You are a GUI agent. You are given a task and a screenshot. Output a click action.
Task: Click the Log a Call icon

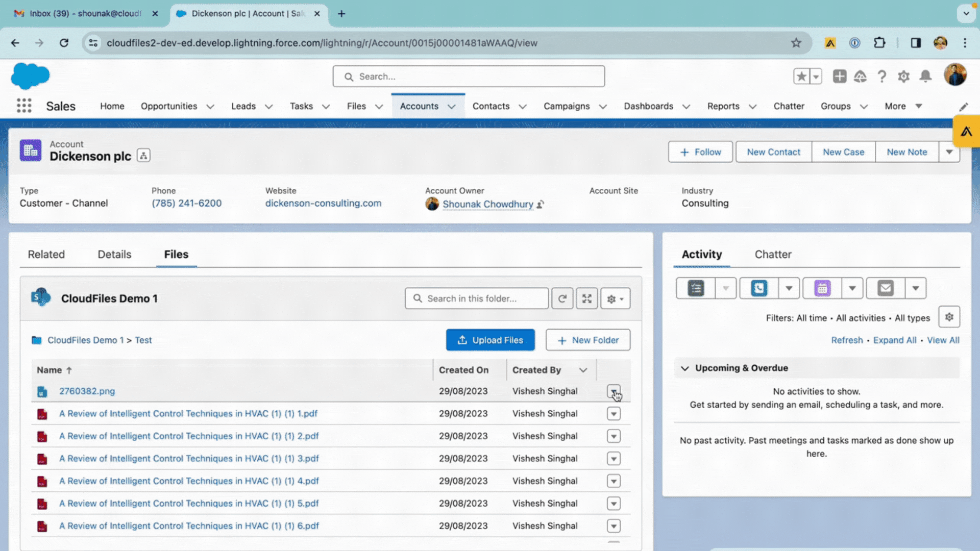[759, 288]
